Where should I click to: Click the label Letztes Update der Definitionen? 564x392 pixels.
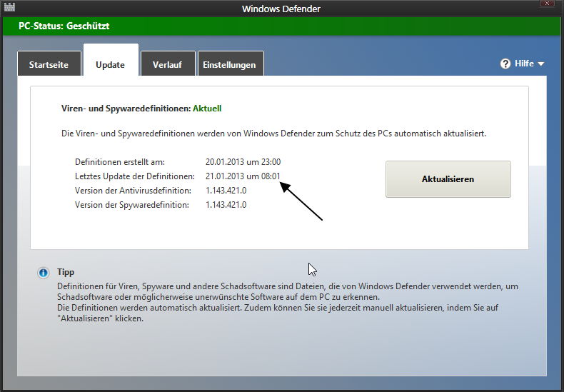tap(135, 176)
